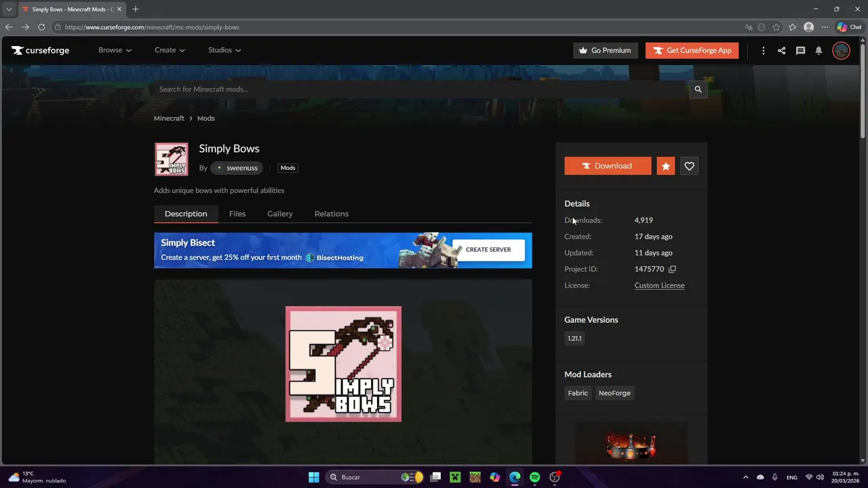Copy the Project ID with the copy icon
This screenshot has height=488, width=868.
pyautogui.click(x=672, y=269)
